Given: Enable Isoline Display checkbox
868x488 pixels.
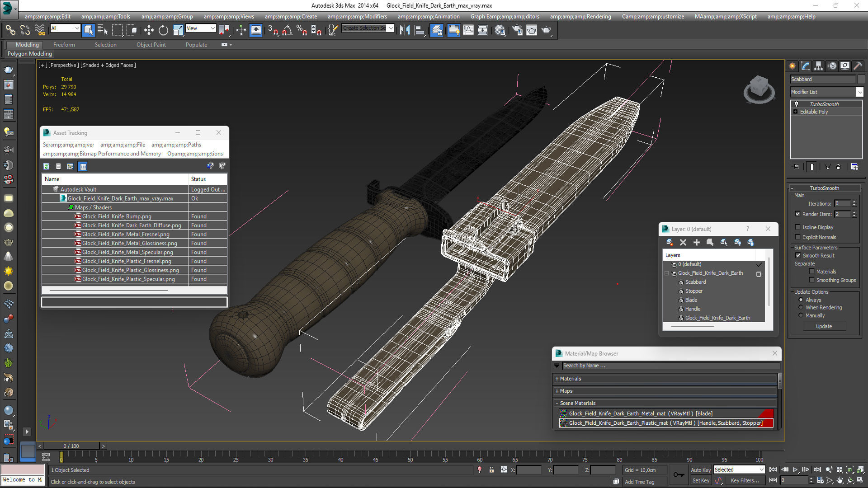Looking at the screenshot, I should (x=798, y=227).
